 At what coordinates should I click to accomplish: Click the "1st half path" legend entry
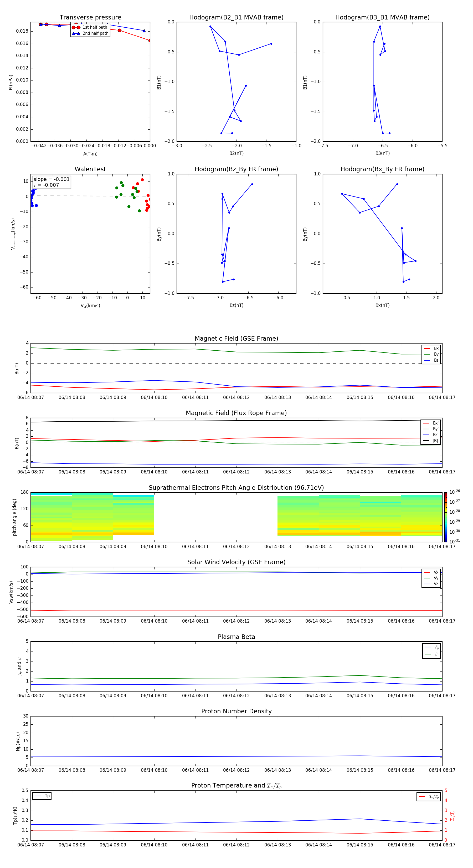point(90,27)
